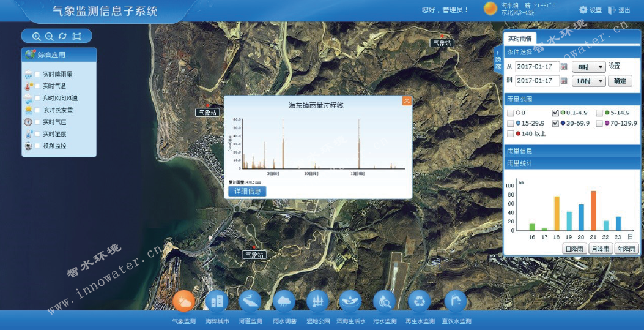Click the zoom in magnifier icon
Screen dimensions: 644x330
coord(37,37)
